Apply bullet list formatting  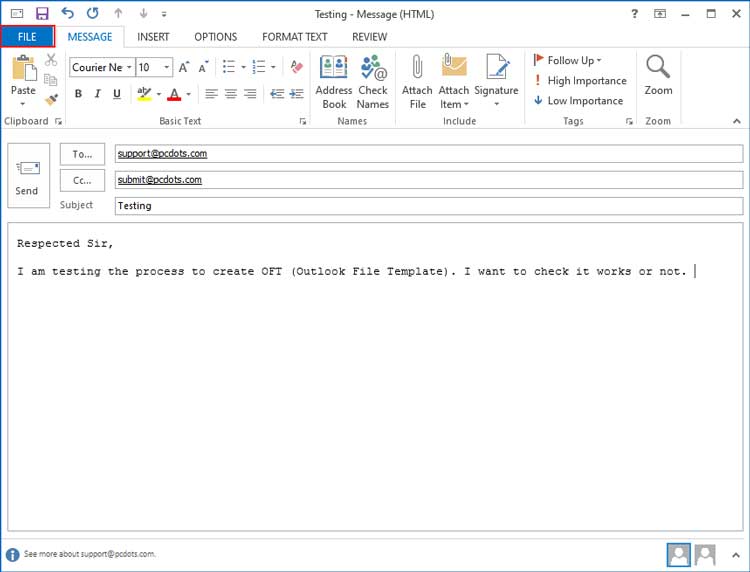pos(229,67)
